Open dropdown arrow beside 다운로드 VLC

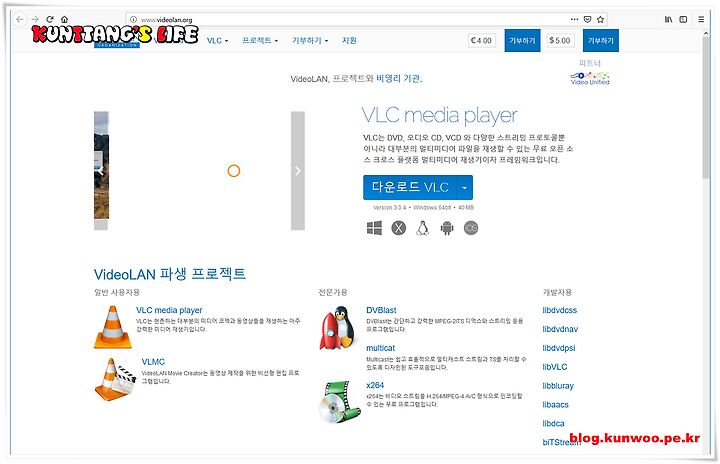point(465,187)
